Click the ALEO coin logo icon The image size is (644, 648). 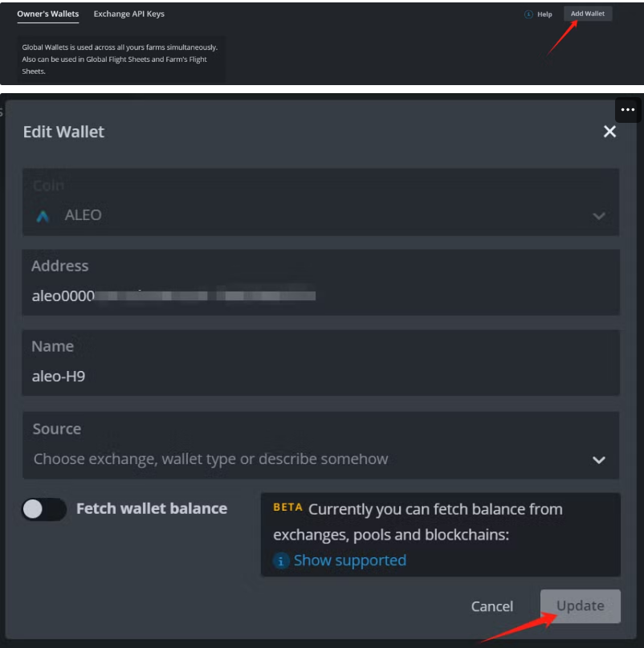43,216
